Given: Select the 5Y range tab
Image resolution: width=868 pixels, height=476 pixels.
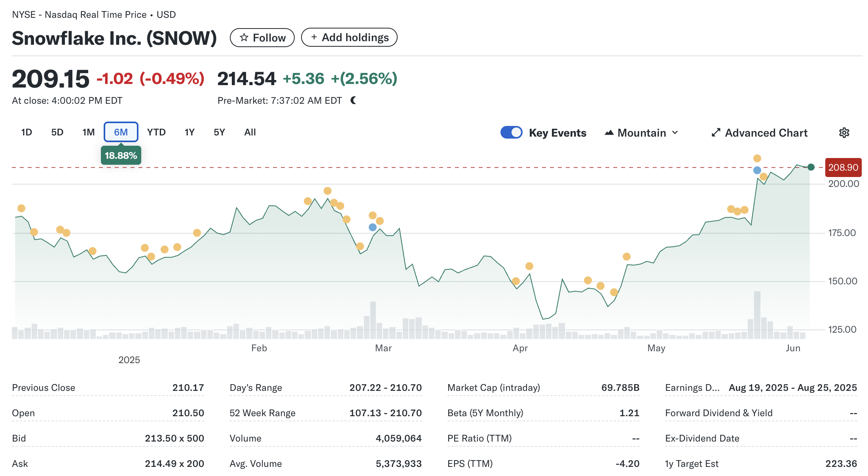Looking at the screenshot, I should 219,132.
